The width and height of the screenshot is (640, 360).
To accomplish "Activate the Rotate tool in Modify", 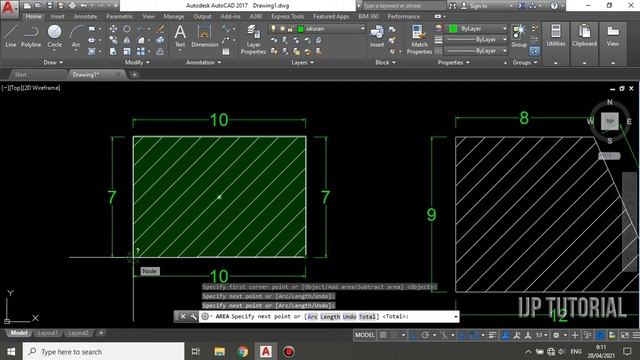I will tap(127, 29).
